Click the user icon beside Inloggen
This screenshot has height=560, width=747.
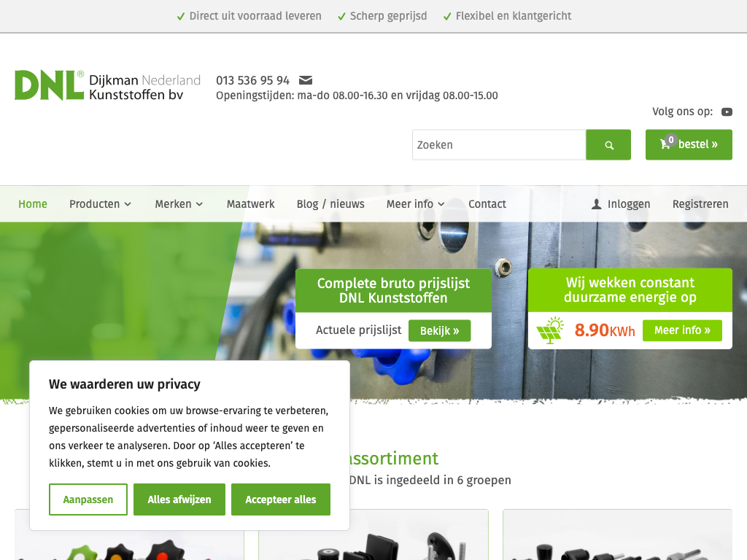click(x=596, y=204)
